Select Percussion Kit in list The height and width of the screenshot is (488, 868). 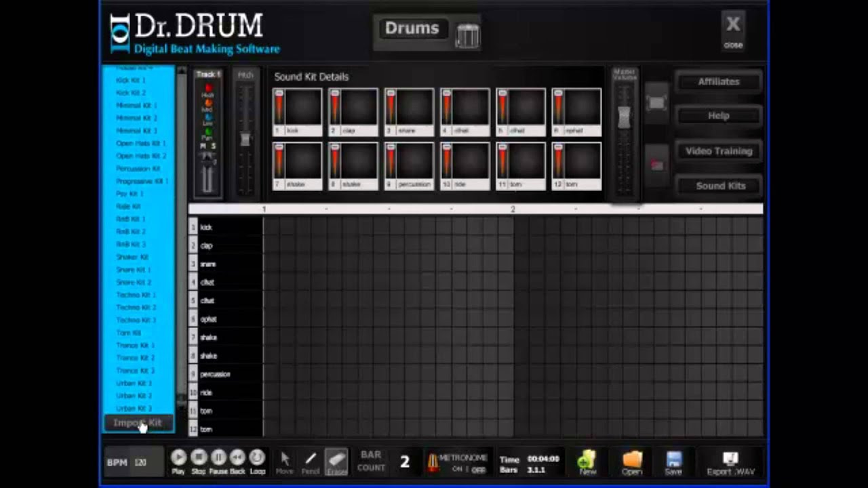138,168
